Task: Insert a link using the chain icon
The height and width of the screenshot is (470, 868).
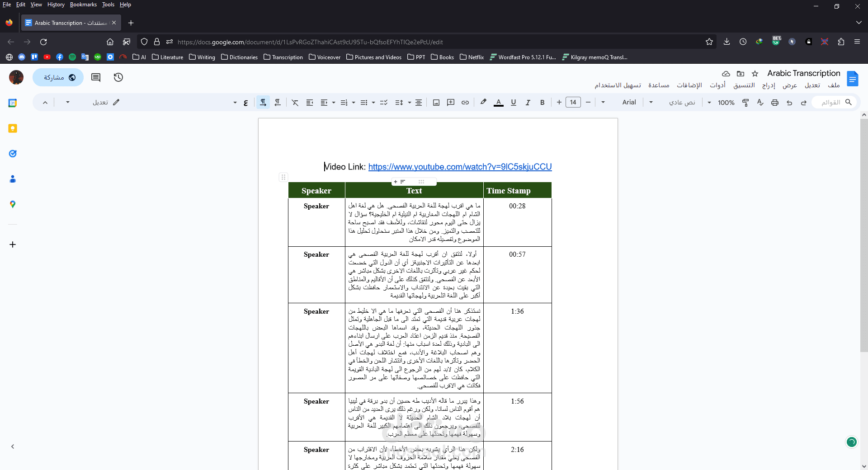Action: pyautogui.click(x=465, y=103)
